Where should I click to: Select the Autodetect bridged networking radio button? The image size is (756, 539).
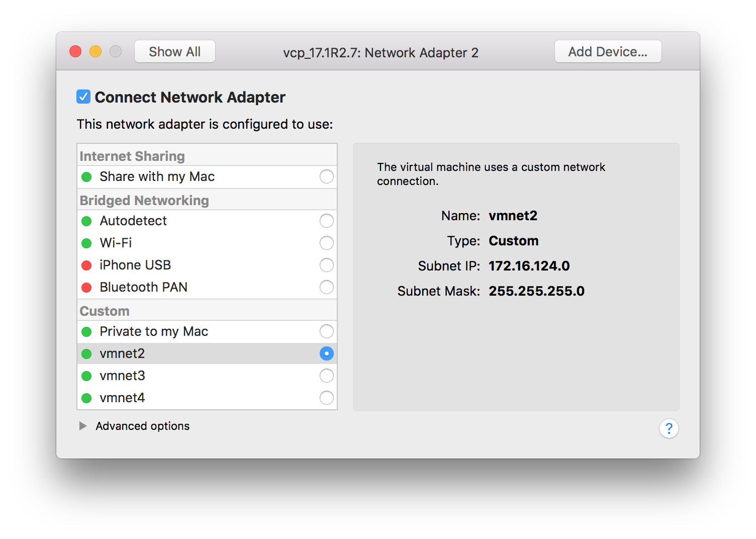tap(326, 221)
